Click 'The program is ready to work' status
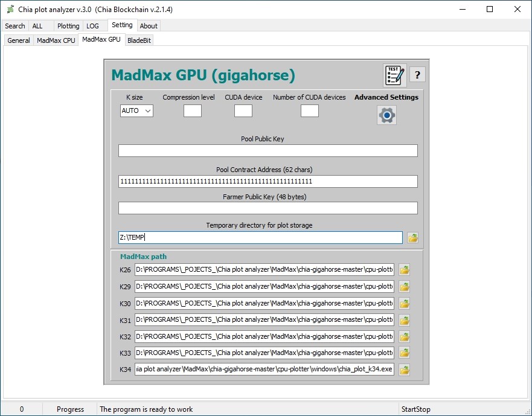 (146, 409)
